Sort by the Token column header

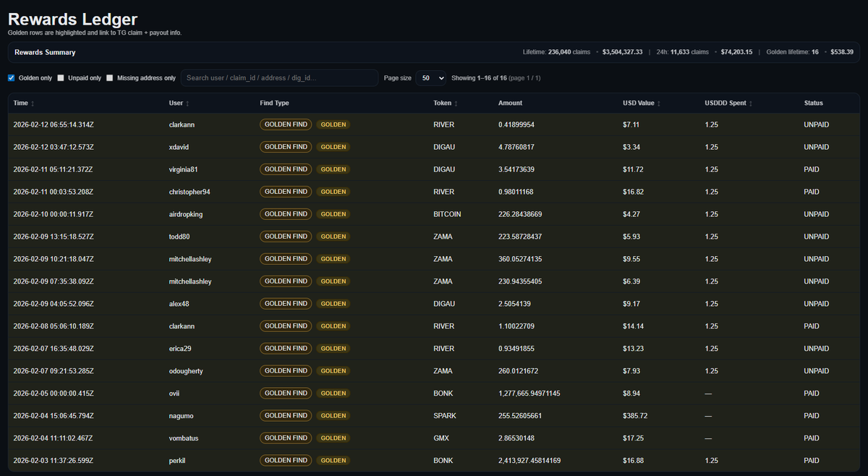click(445, 103)
